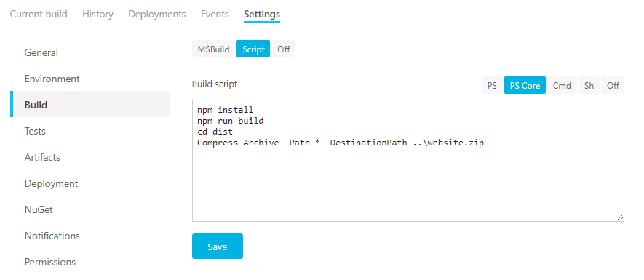
Task: Choose PS script type
Action: click(x=492, y=85)
